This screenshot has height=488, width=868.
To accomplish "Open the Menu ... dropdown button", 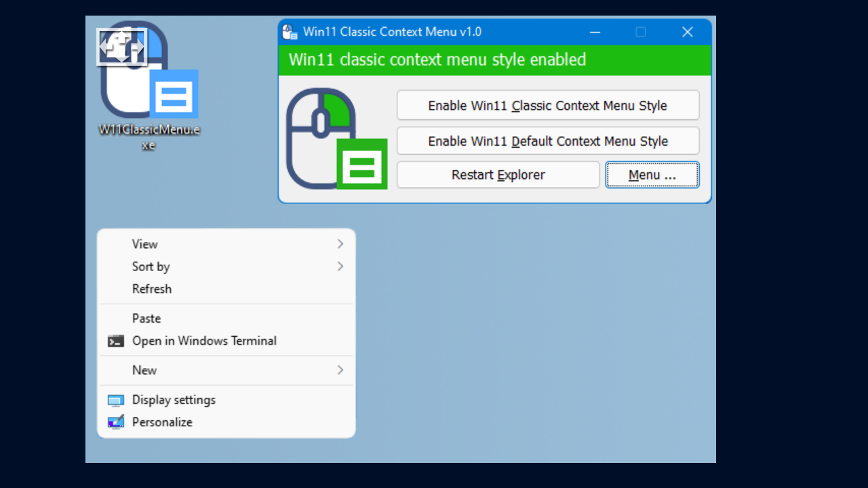I will pyautogui.click(x=652, y=174).
